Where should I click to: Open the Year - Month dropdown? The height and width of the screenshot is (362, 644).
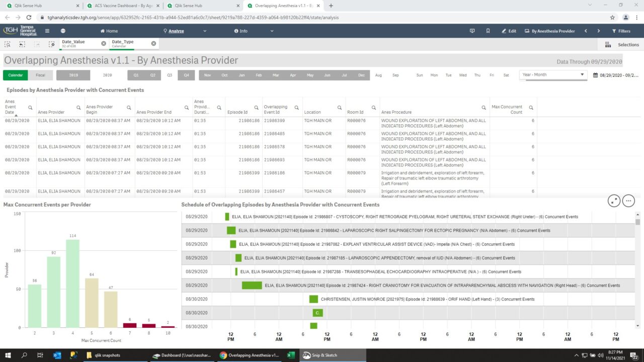click(552, 74)
